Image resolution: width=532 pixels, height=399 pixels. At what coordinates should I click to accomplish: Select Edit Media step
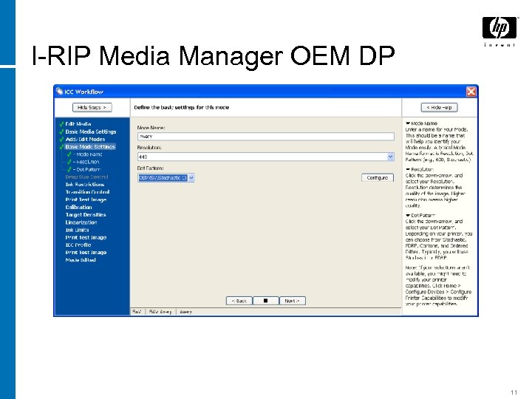tap(78, 124)
